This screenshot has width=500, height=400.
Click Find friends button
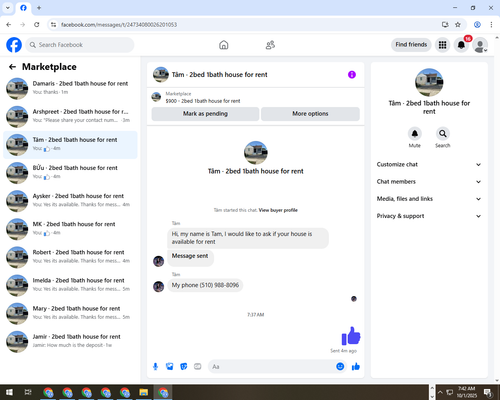pyautogui.click(x=411, y=45)
